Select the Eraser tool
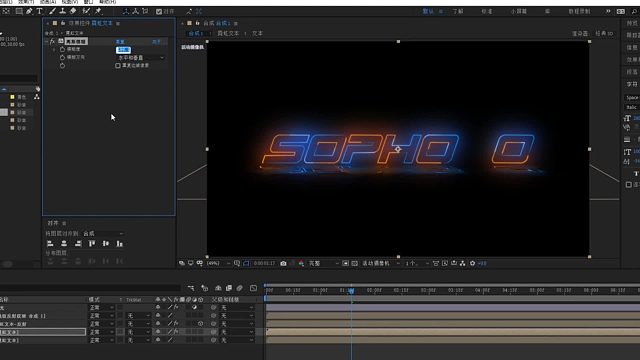Viewport: 640px width, 360px height. click(x=73, y=11)
